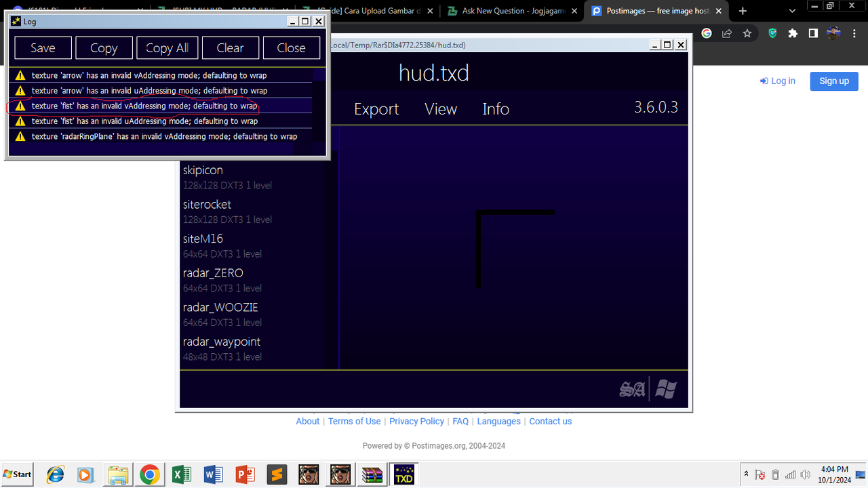Open the Chrome three-dot menu
Viewport: 868px width, 488px height.
click(x=854, y=33)
